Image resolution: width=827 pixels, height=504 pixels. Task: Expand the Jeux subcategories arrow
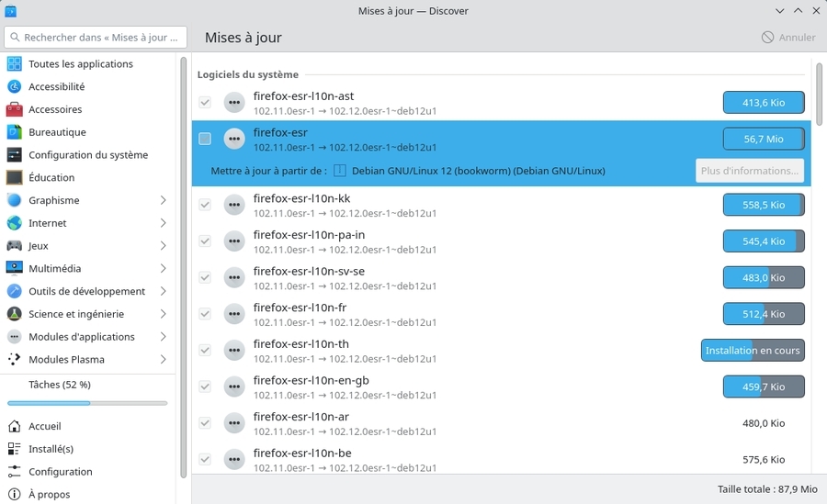click(x=163, y=246)
